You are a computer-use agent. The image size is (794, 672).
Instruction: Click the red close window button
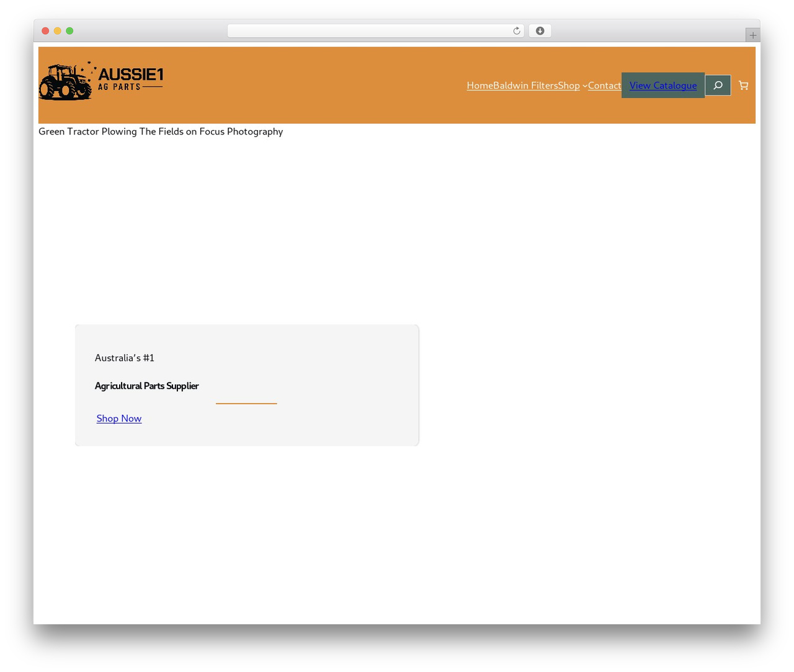tap(45, 31)
